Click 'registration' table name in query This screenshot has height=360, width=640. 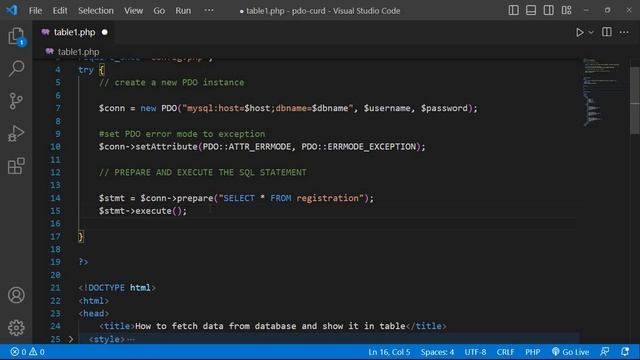(x=327, y=198)
